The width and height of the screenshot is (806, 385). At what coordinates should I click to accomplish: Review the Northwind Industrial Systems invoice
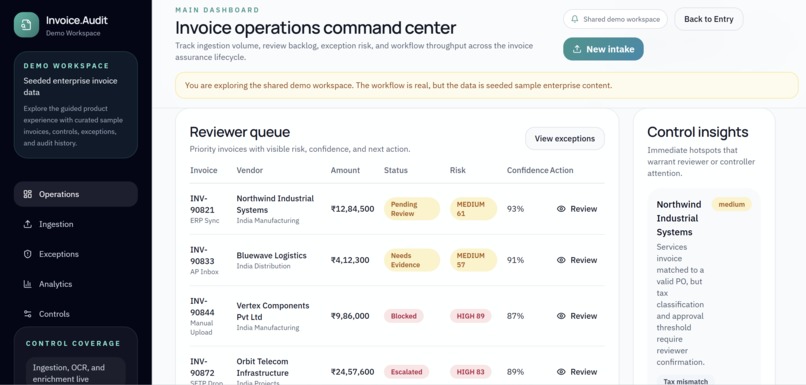(577, 209)
